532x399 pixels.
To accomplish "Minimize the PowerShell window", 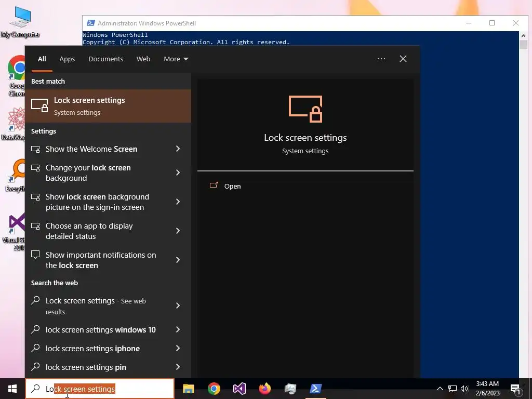I will click(469, 23).
